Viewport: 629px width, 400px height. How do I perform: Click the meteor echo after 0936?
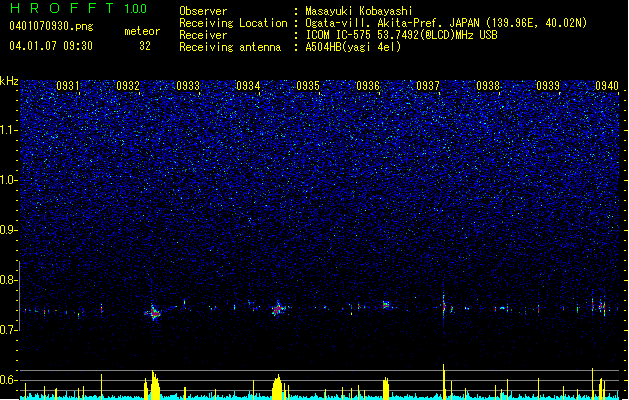pyautogui.click(x=386, y=305)
